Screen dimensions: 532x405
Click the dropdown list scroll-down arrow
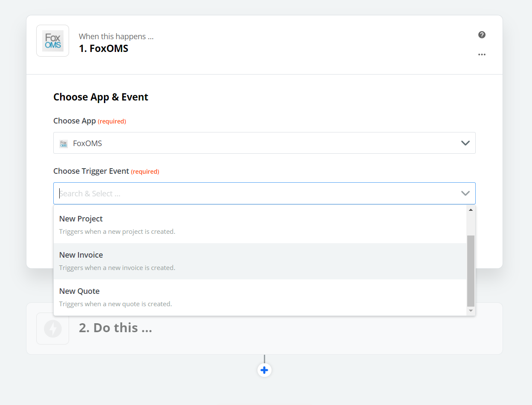click(x=471, y=311)
